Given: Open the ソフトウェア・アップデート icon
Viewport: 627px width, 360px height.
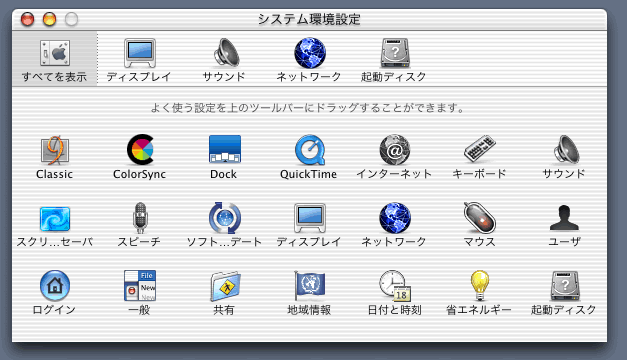Looking at the screenshot, I should coord(225,218).
